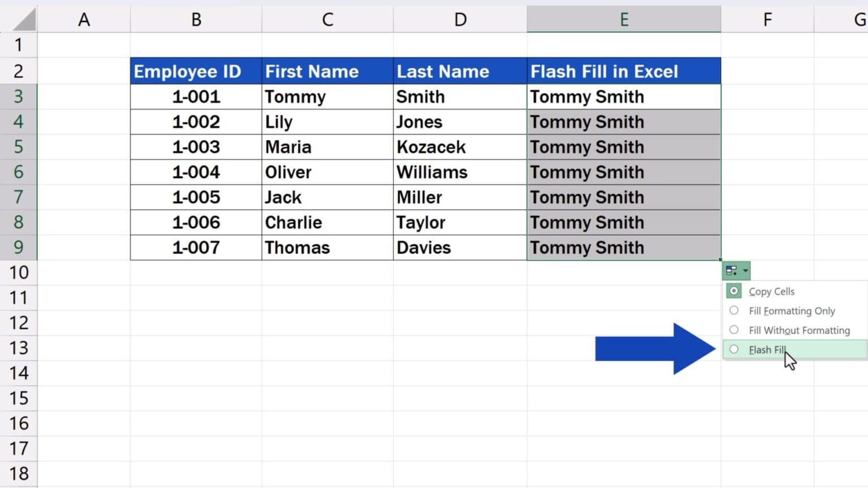Click row 3 header
The height and width of the screenshot is (488, 868).
coord(19,97)
